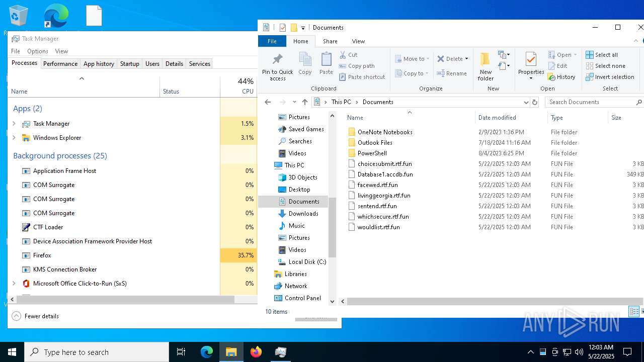Select the OneNote Notebooks folder
The height and width of the screenshot is (362, 644).
380,132
